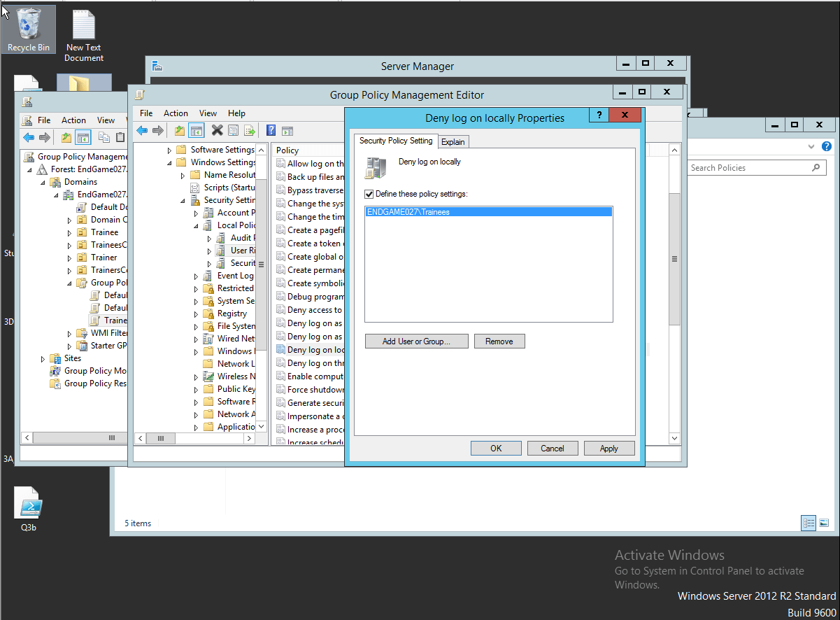Expand the Sites node in Group Policy Management
840x620 pixels.
click(x=42, y=358)
